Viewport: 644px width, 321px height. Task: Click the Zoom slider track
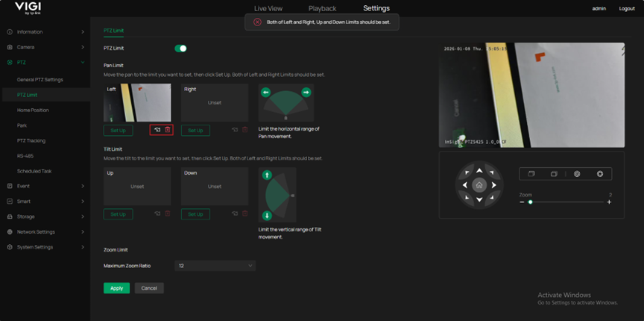[x=566, y=202]
